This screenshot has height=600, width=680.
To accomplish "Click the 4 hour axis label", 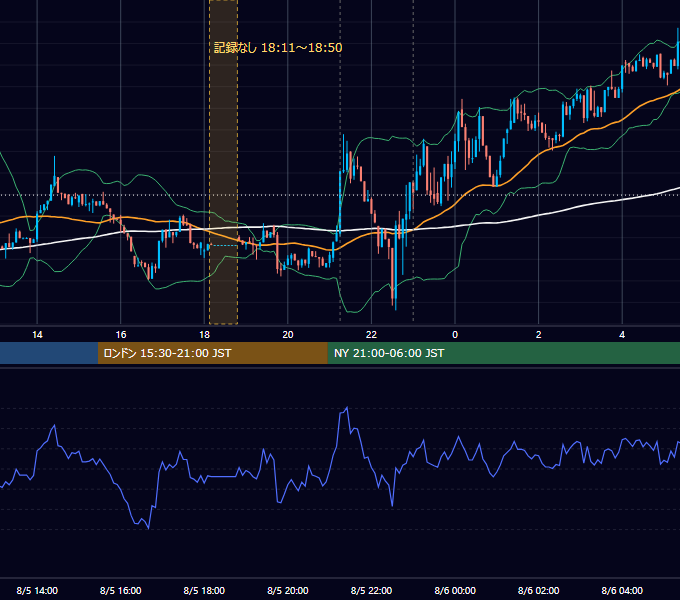I will click(x=622, y=335).
